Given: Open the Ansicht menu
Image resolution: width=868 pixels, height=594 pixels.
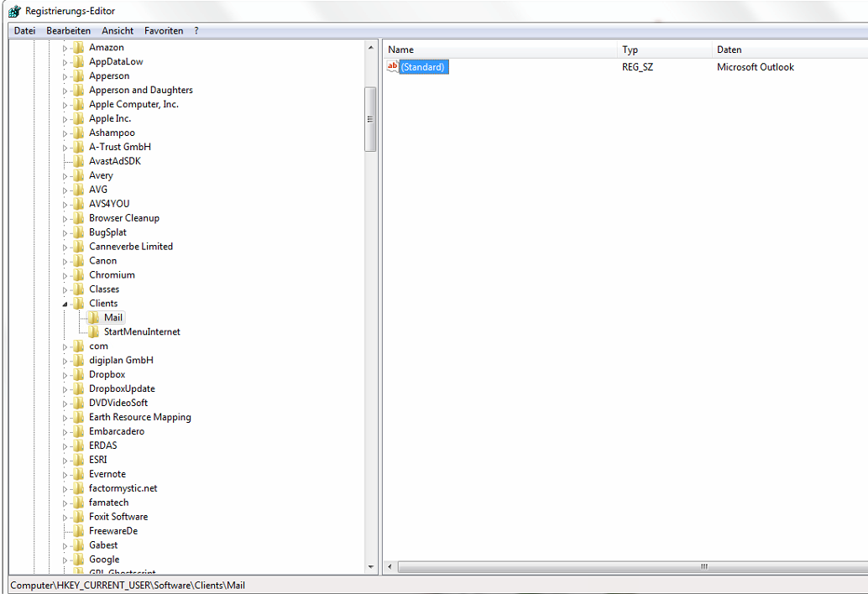Looking at the screenshot, I should click(118, 31).
